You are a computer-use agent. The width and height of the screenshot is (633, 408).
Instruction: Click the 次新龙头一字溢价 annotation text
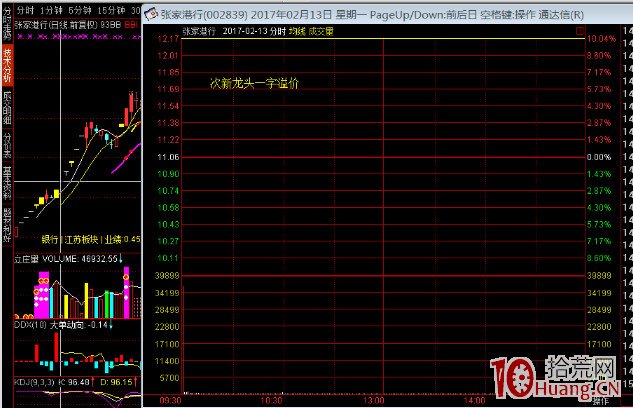coord(253,83)
